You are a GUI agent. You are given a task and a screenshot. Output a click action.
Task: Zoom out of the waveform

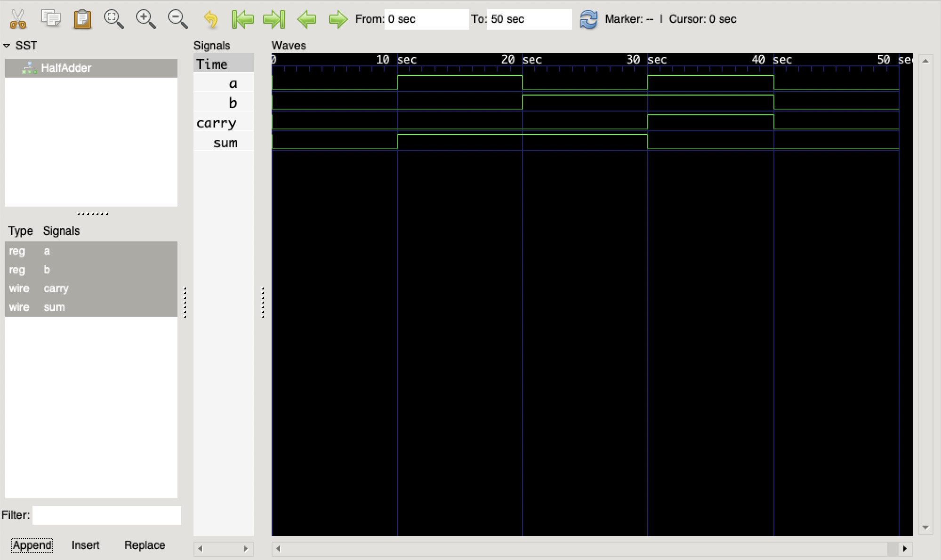(x=177, y=19)
